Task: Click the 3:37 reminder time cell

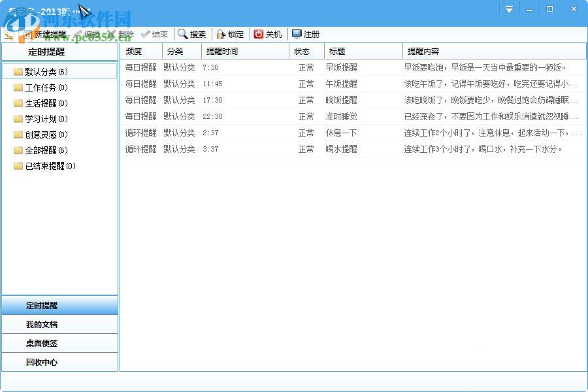Action: [210, 150]
